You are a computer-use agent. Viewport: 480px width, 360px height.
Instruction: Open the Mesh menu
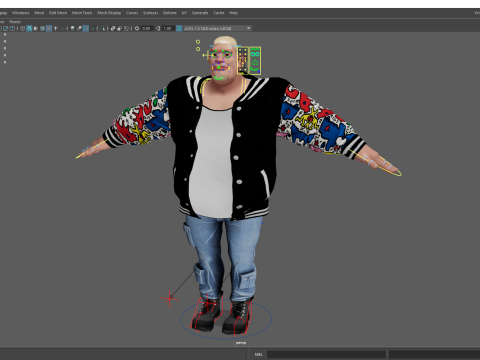pyautogui.click(x=39, y=13)
